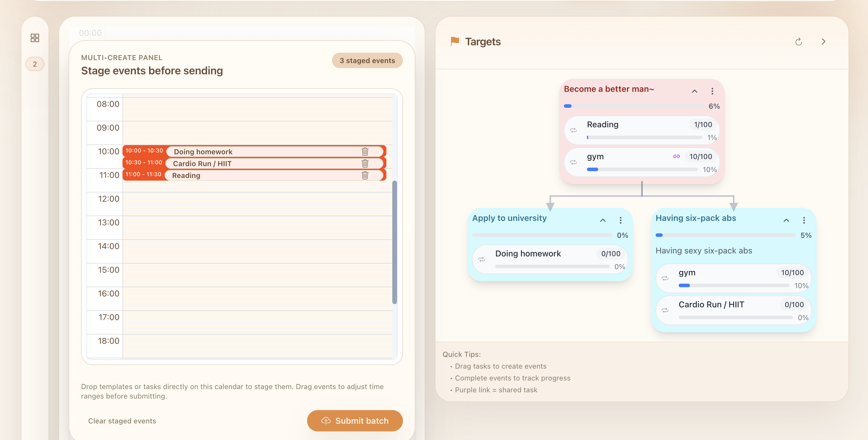Image resolution: width=868 pixels, height=440 pixels.
Task: Select the 10:30 - 11:00 Cardio Run event
Action: pos(254,163)
